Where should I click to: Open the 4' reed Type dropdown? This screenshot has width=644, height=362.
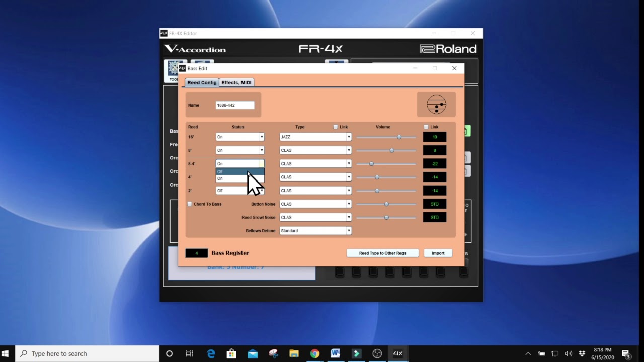(x=315, y=177)
